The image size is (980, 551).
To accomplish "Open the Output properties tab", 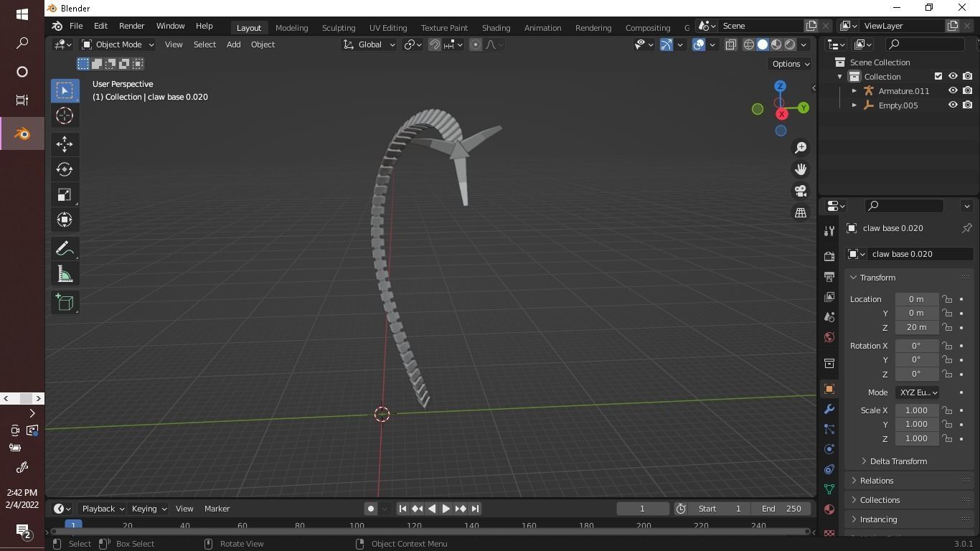I will tap(829, 276).
